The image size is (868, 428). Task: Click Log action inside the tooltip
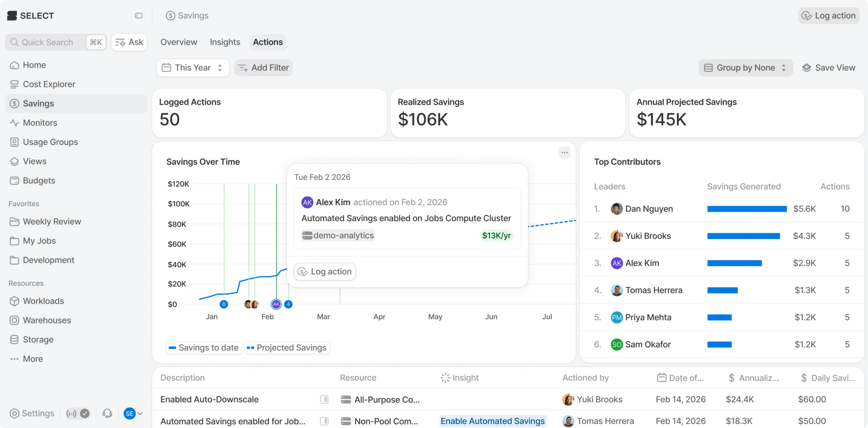click(325, 272)
